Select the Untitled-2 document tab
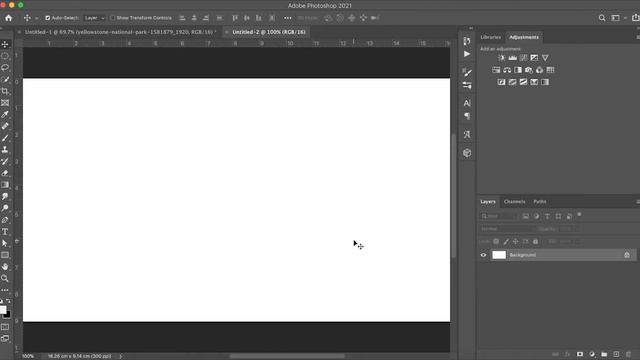The width and height of the screenshot is (640, 360). point(269,32)
